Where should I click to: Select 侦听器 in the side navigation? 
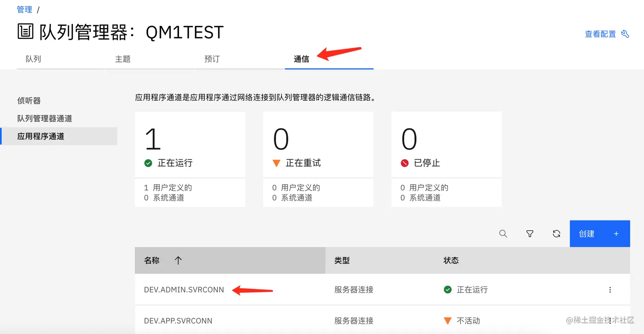point(29,101)
